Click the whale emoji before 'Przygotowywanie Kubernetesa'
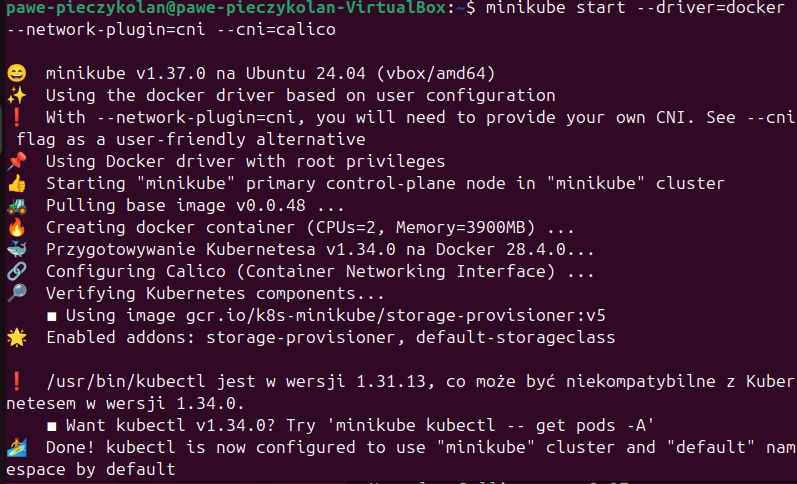Image resolution: width=797 pixels, height=484 pixels. click(x=16, y=249)
